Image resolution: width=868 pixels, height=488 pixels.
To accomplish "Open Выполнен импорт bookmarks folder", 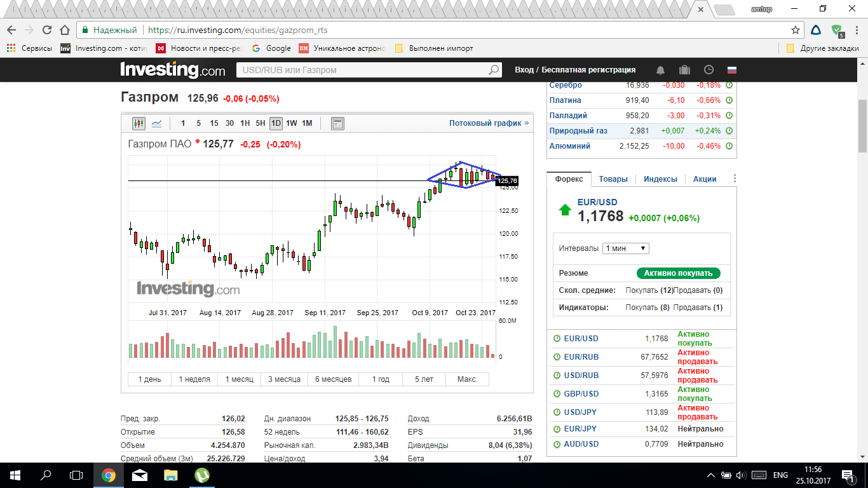I will click(434, 48).
